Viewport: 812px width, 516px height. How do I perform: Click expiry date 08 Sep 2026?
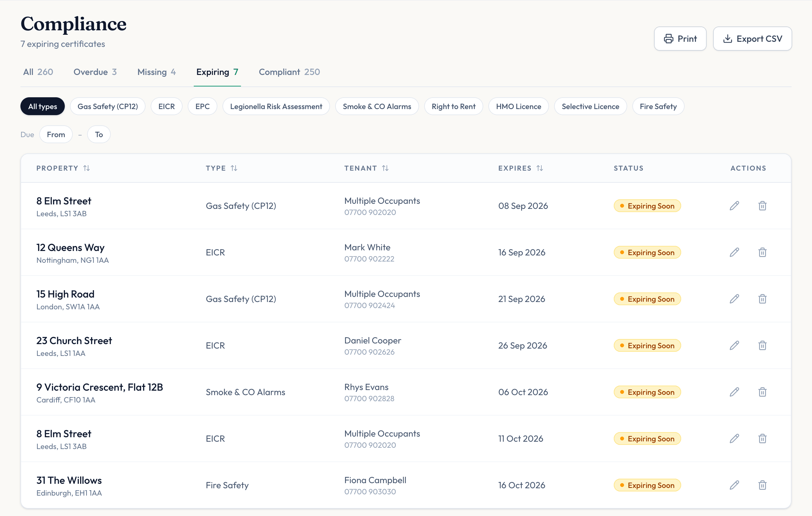point(523,206)
